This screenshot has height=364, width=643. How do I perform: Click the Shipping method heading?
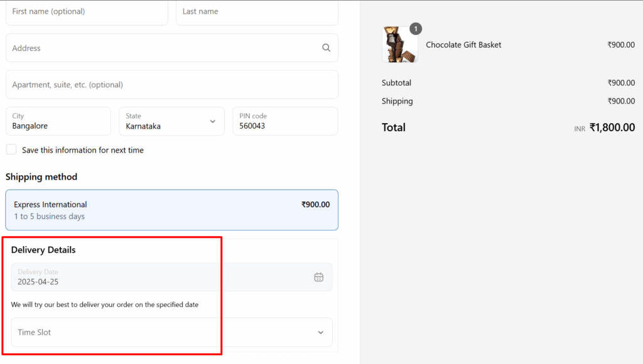41,177
